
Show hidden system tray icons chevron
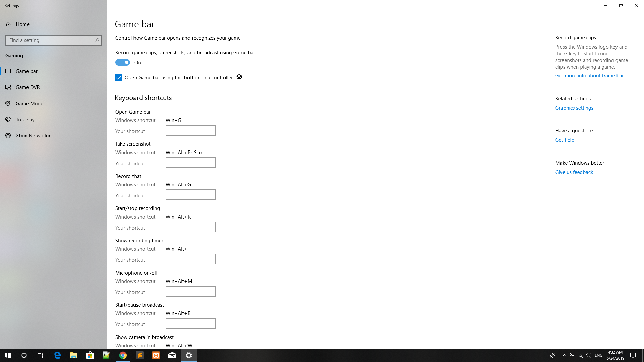(x=564, y=355)
